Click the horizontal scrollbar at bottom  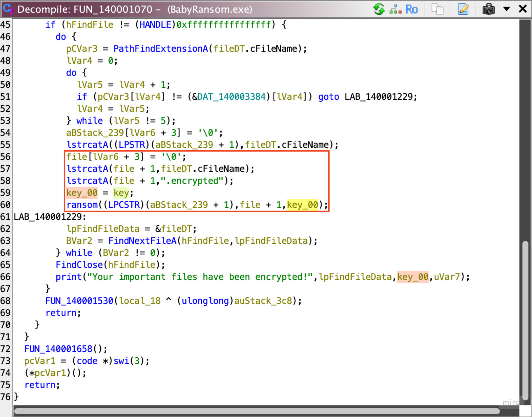point(257,411)
